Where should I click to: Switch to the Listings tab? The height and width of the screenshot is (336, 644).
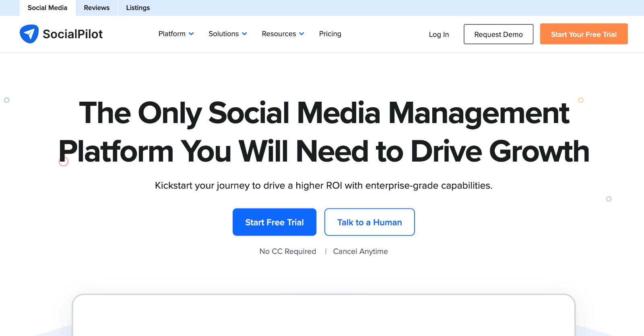click(x=138, y=8)
